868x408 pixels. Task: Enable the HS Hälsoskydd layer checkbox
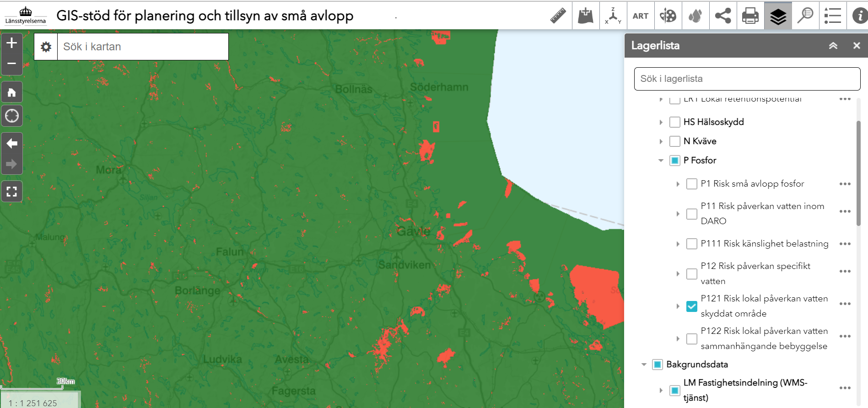click(x=674, y=122)
